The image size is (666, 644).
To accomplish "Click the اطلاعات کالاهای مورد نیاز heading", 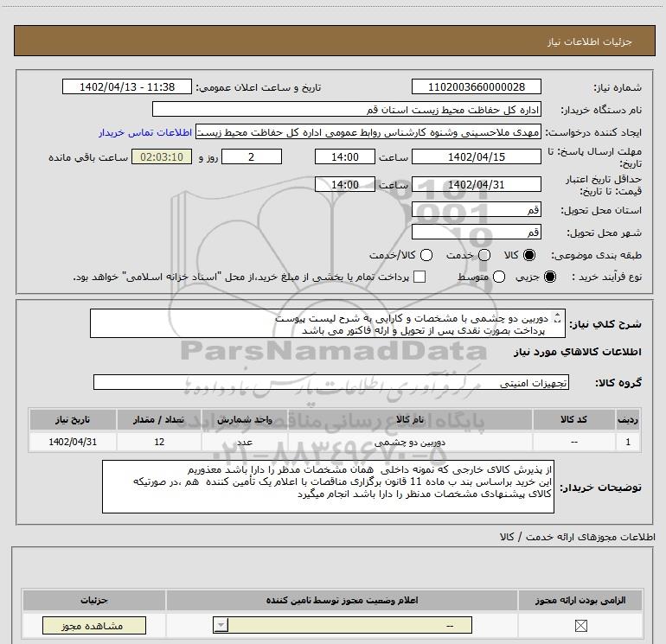I will click(x=578, y=352).
